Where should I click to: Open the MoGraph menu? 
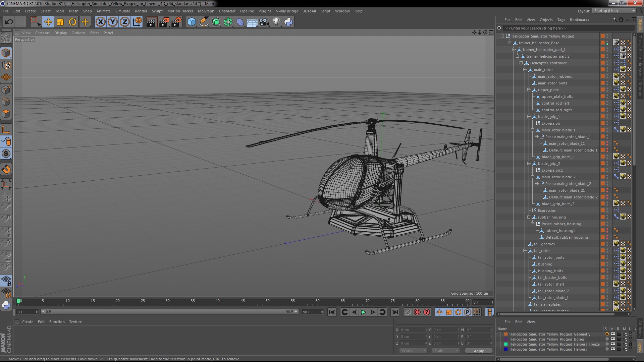[x=206, y=11]
